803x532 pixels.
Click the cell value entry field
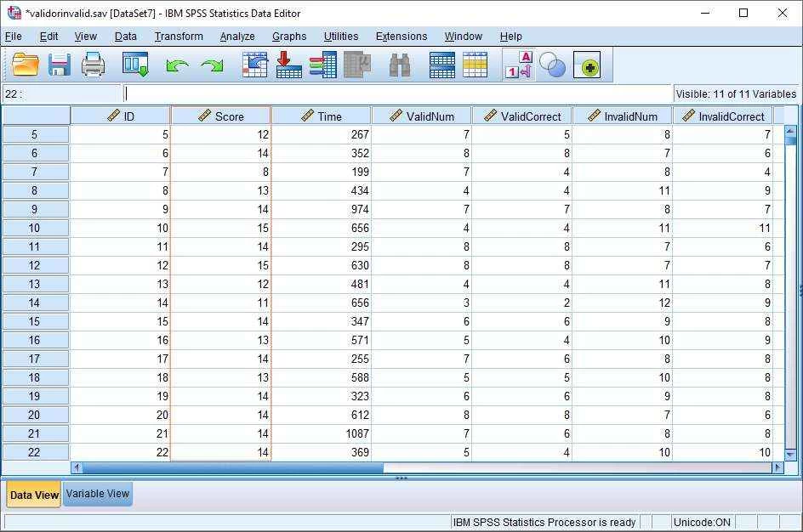pos(398,94)
